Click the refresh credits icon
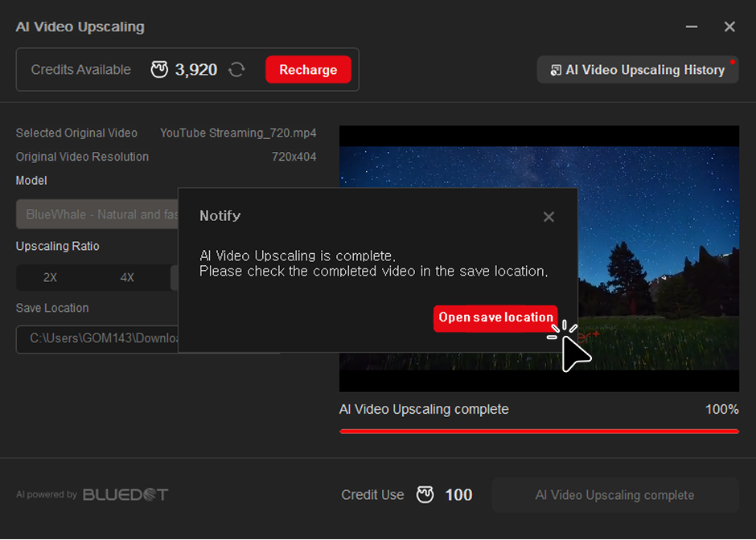The height and width of the screenshot is (540, 756). tap(236, 70)
